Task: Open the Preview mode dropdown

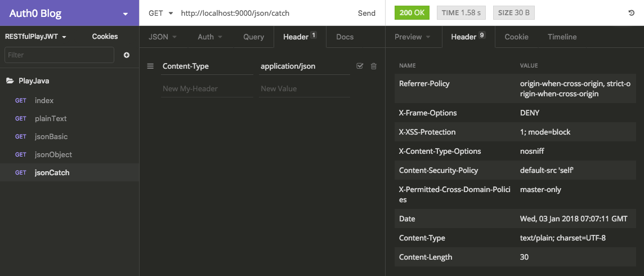Action: (x=413, y=37)
